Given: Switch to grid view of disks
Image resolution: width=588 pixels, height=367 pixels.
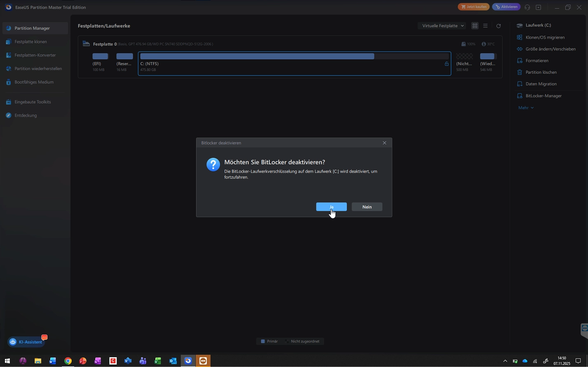Looking at the screenshot, I should click(x=475, y=26).
